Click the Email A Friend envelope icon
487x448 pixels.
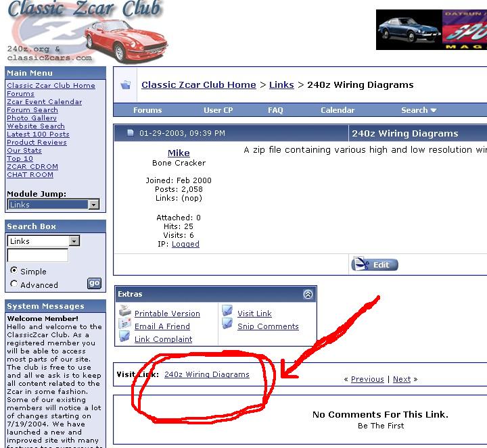coord(125,324)
